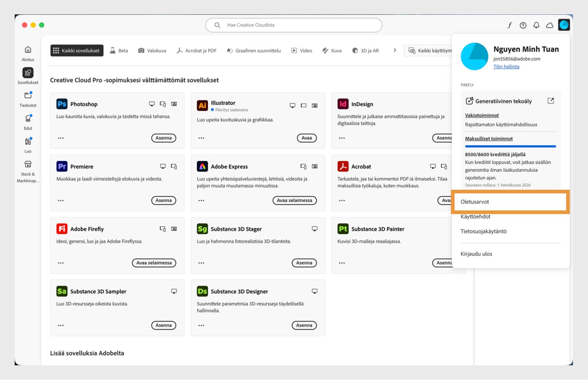Viewport: 588px width, 380px height.
Task: Click the web platform icon on Adobe Firefly card
Action: click(x=174, y=229)
